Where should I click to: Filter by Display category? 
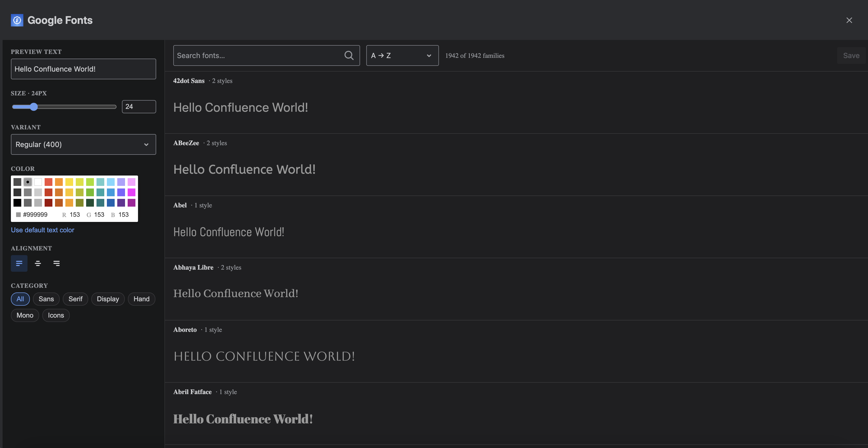(x=108, y=299)
